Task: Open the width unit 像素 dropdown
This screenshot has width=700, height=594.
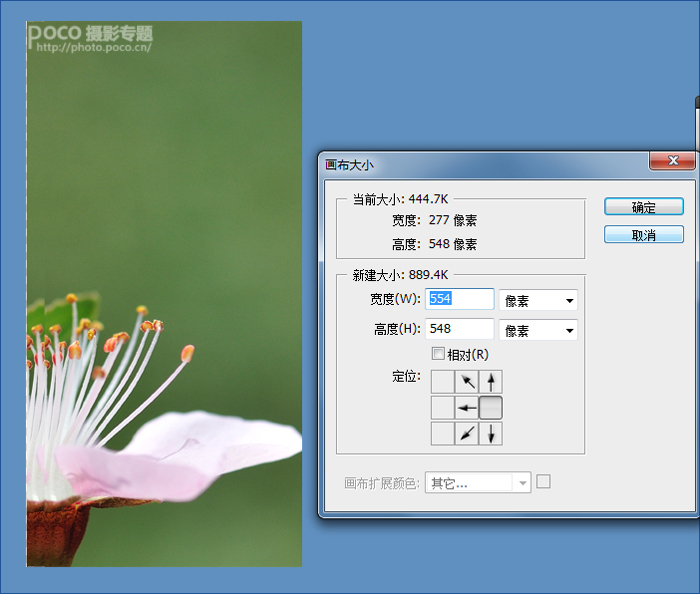Action: 538,300
